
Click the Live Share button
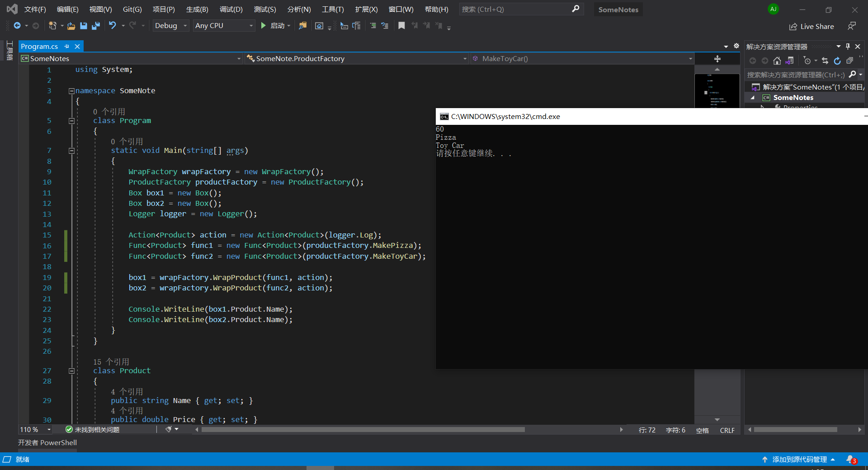(811, 26)
